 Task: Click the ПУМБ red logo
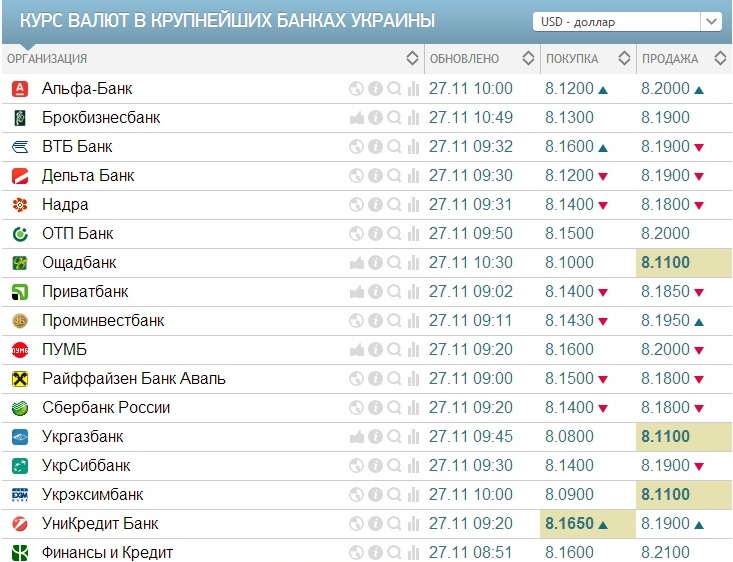click(x=20, y=349)
